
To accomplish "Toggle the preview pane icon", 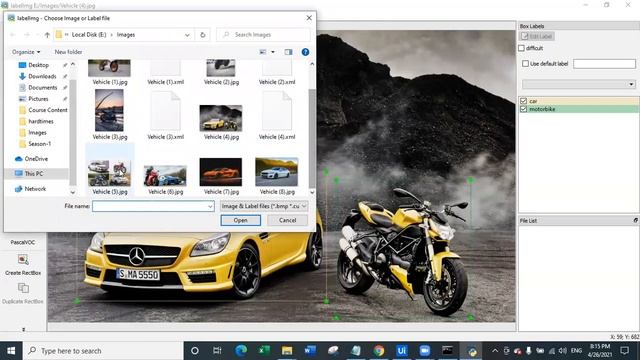I will [x=288, y=52].
